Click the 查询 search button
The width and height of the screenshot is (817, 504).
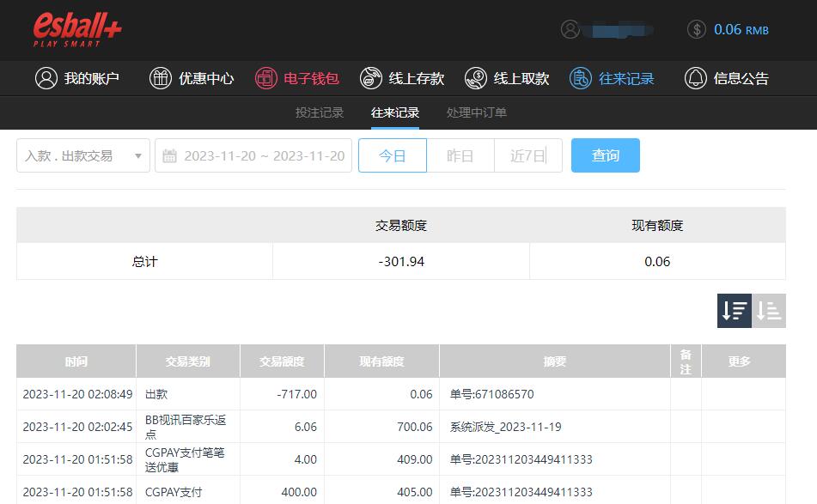pos(606,155)
